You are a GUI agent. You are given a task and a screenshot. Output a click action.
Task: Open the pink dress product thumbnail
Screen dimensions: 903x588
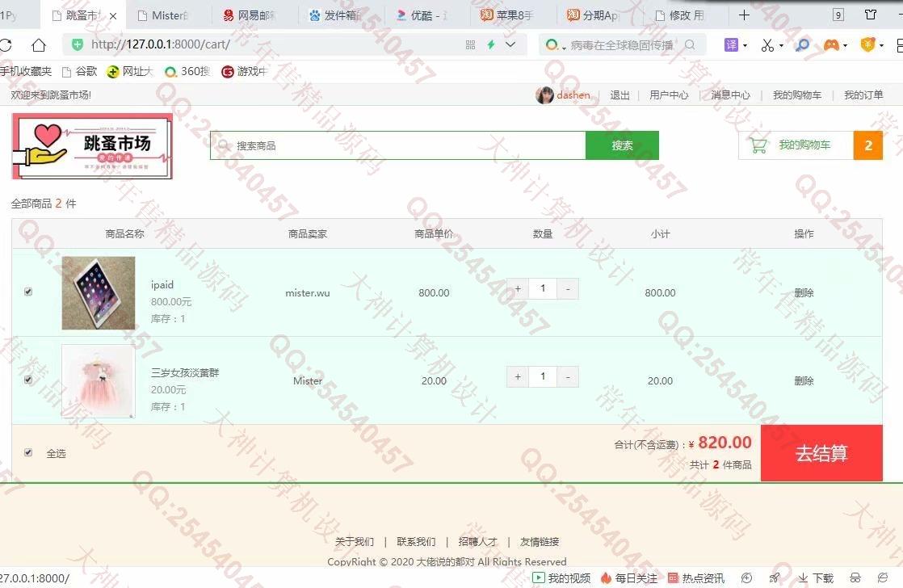coord(99,381)
